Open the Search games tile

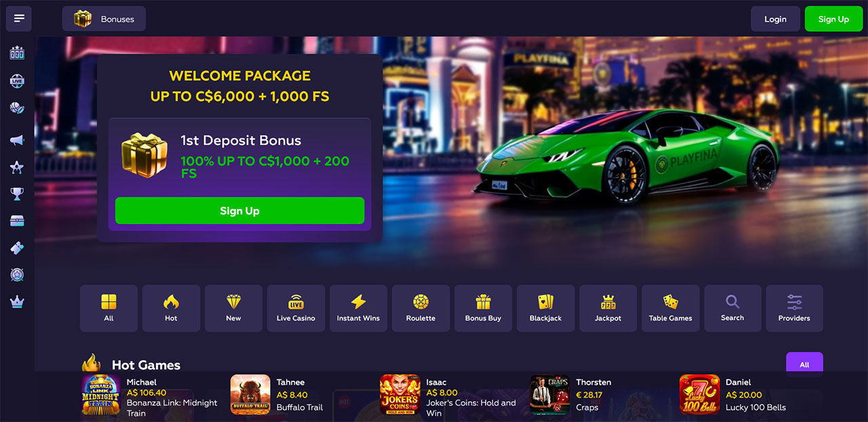tap(732, 308)
